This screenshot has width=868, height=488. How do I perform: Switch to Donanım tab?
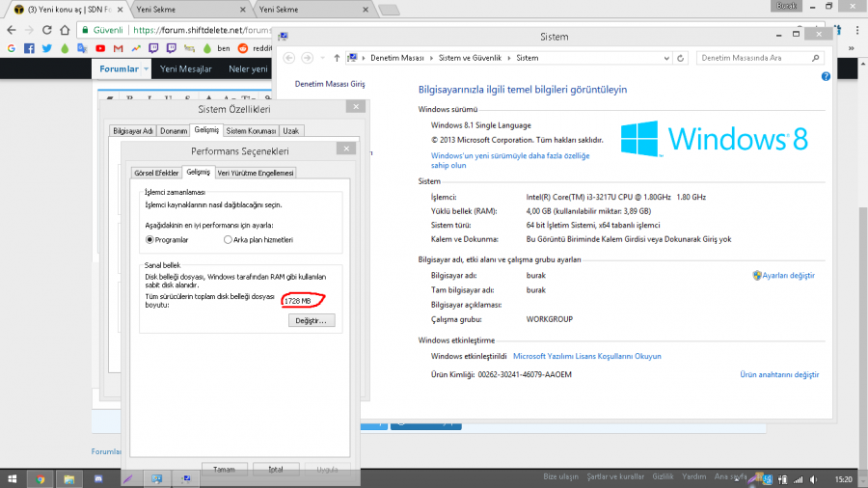174,131
